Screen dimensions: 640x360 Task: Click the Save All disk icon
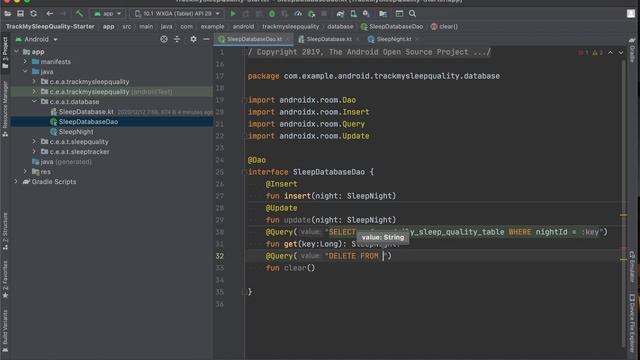tap(20, 14)
